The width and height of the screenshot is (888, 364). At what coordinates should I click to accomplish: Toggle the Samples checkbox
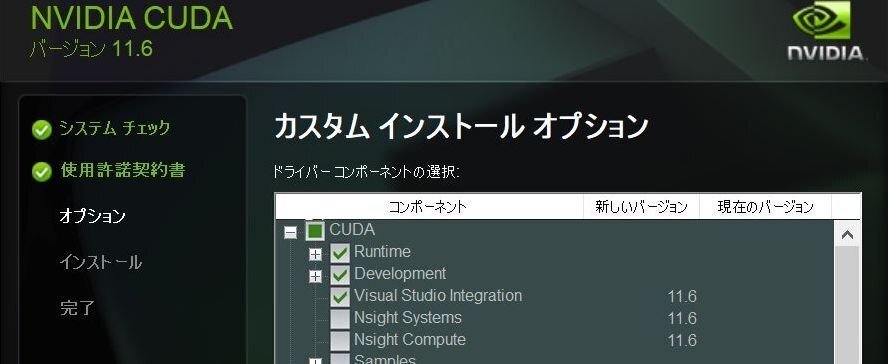[x=340, y=359]
